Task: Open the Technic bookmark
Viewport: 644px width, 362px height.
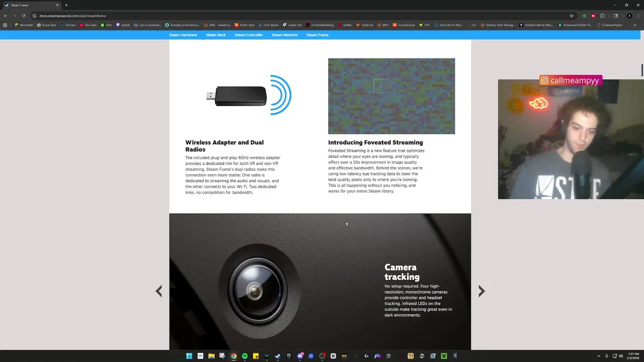Action: (67, 25)
